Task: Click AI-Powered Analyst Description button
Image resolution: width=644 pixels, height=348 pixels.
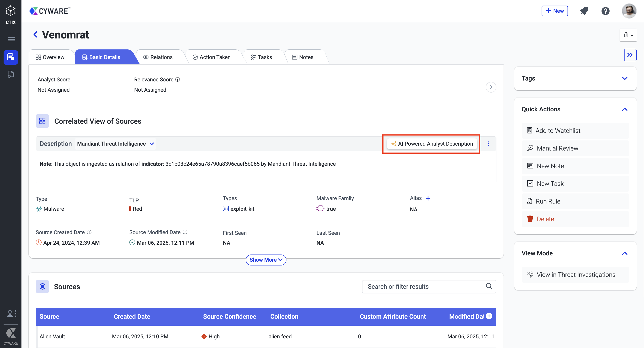Action: (432, 144)
